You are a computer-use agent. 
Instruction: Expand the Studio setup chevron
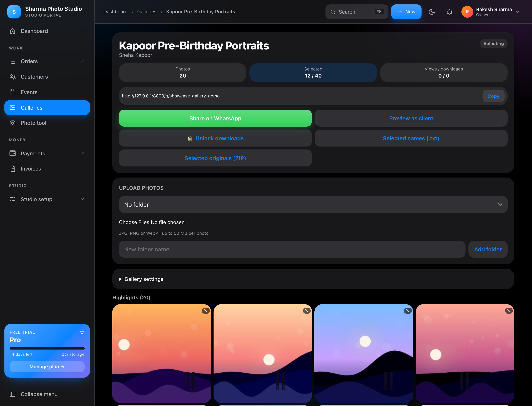(82, 199)
